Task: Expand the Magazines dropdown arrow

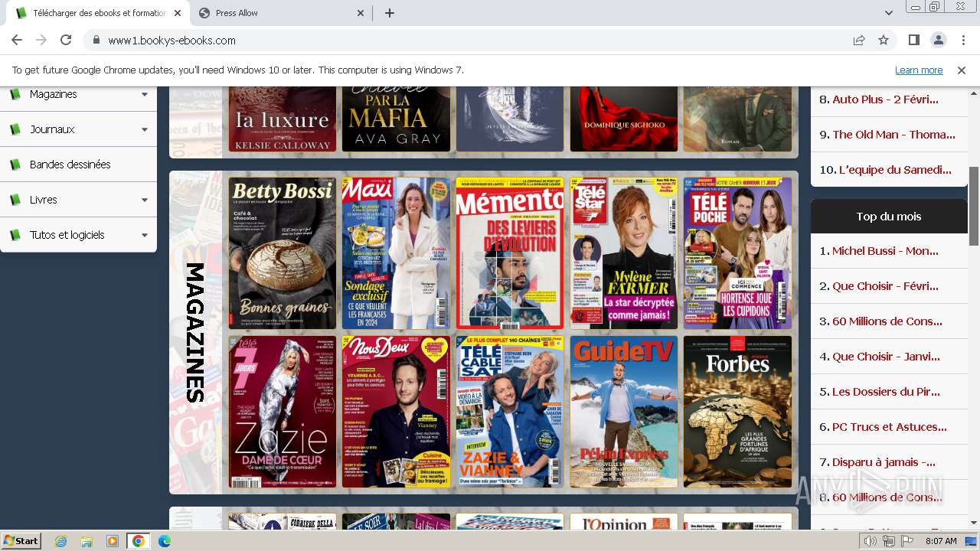Action: point(145,95)
